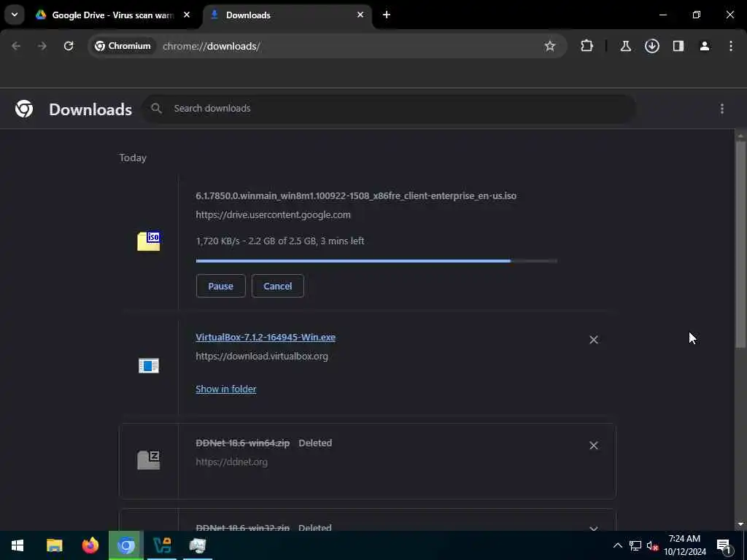Image resolution: width=747 pixels, height=560 pixels.
Task: Toggle the side panel icon
Action: [678, 46]
